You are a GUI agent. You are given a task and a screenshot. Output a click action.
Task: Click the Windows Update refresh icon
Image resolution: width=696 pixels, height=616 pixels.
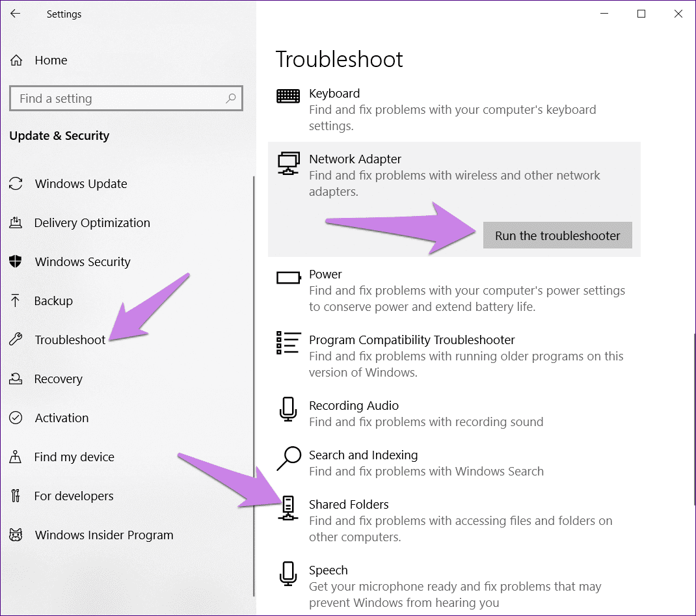(16, 183)
